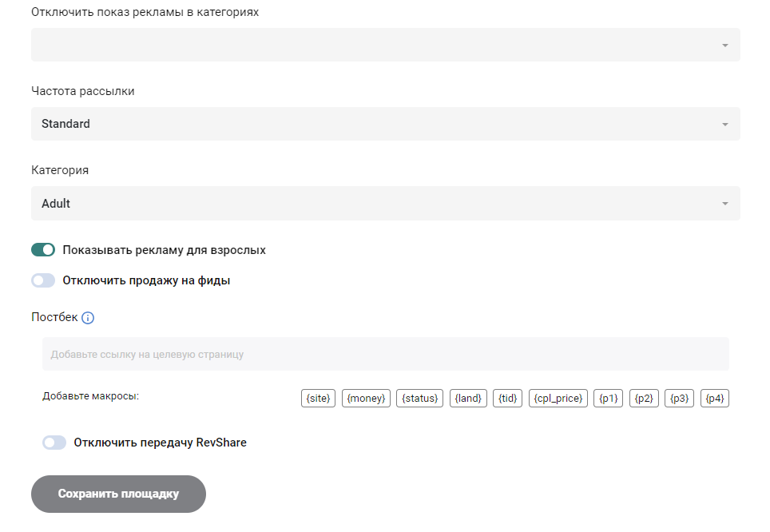Insert the {p4} macro
770x532 pixels.
714,398
